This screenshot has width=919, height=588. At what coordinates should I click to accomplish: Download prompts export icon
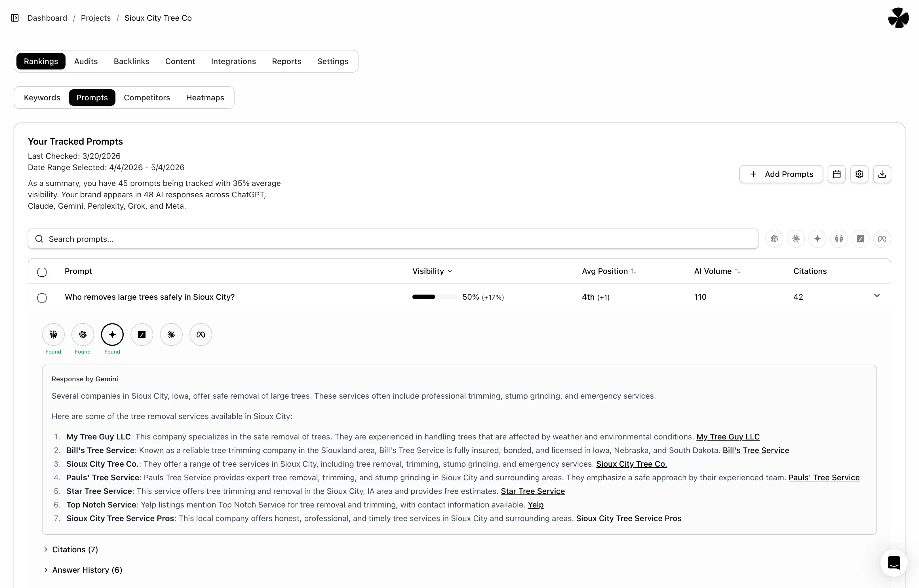882,174
